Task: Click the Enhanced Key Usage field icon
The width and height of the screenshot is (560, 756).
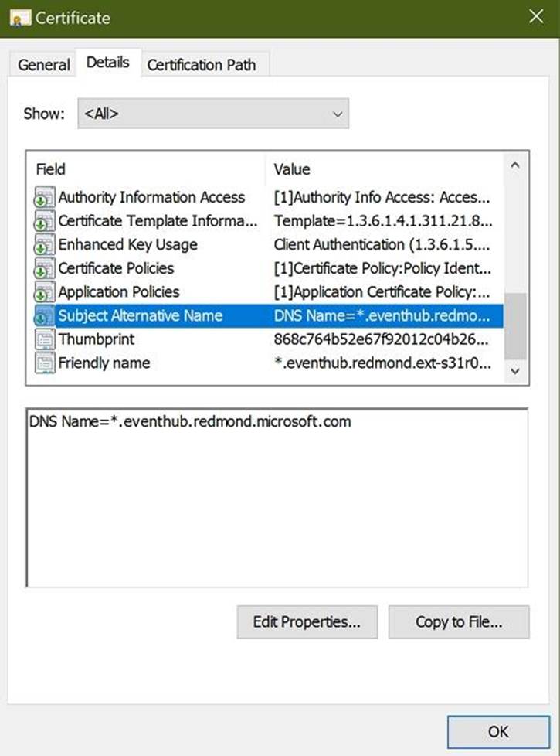Action: click(x=45, y=246)
